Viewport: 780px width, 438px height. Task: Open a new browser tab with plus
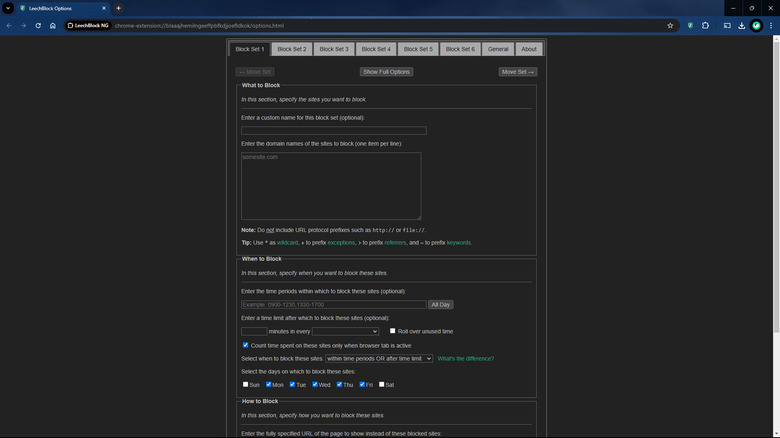click(x=119, y=8)
